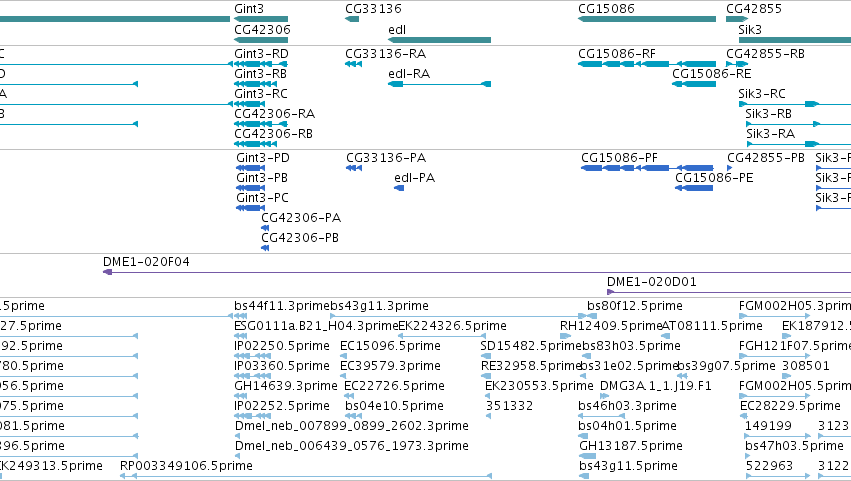Select the Gint3-PD protein feature
The image size is (851, 481).
pos(251,168)
